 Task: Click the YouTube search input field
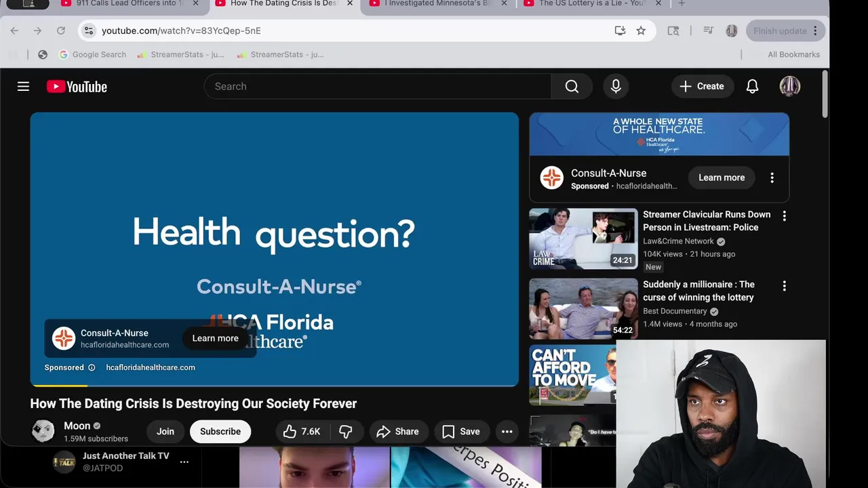click(378, 86)
